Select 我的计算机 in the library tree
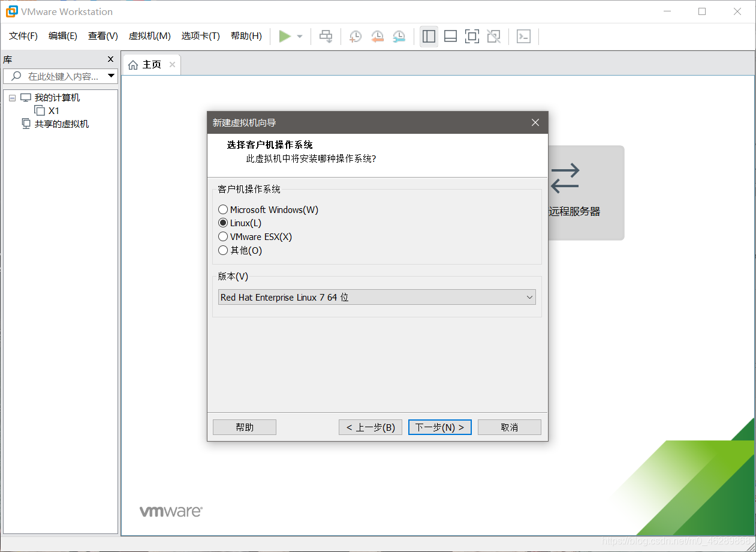The width and height of the screenshot is (756, 552). click(x=57, y=98)
